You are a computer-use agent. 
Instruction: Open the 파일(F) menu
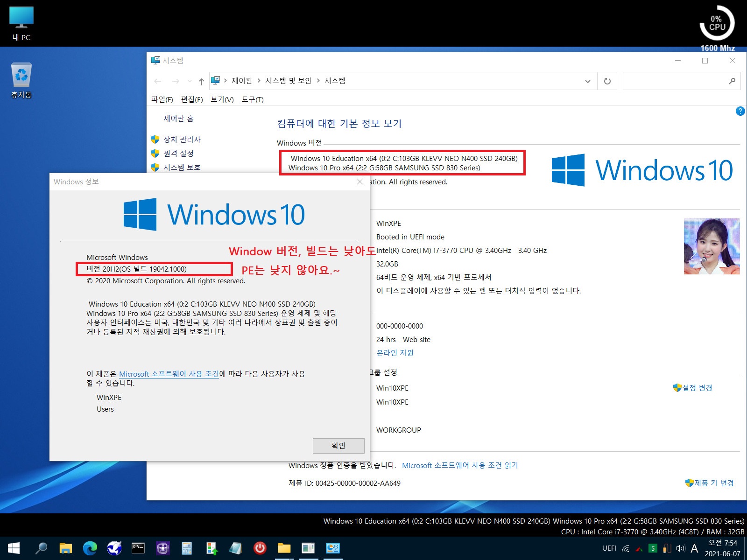pyautogui.click(x=162, y=99)
